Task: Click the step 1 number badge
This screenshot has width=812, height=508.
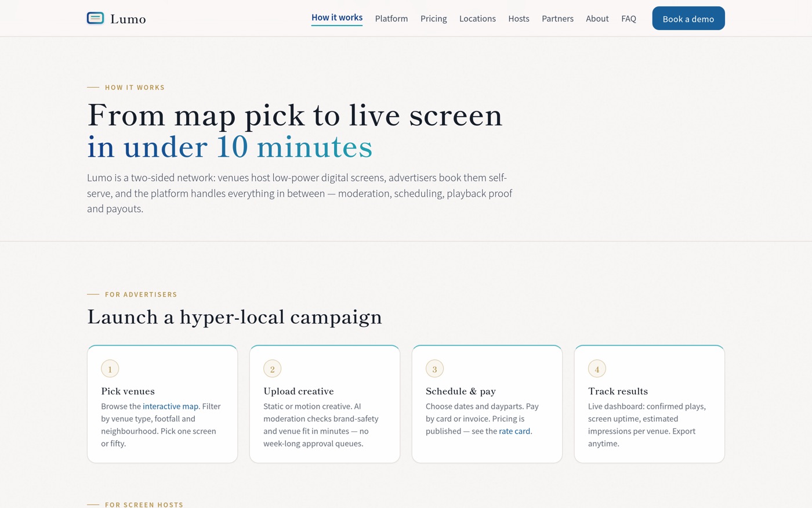Action: (110, 369)
